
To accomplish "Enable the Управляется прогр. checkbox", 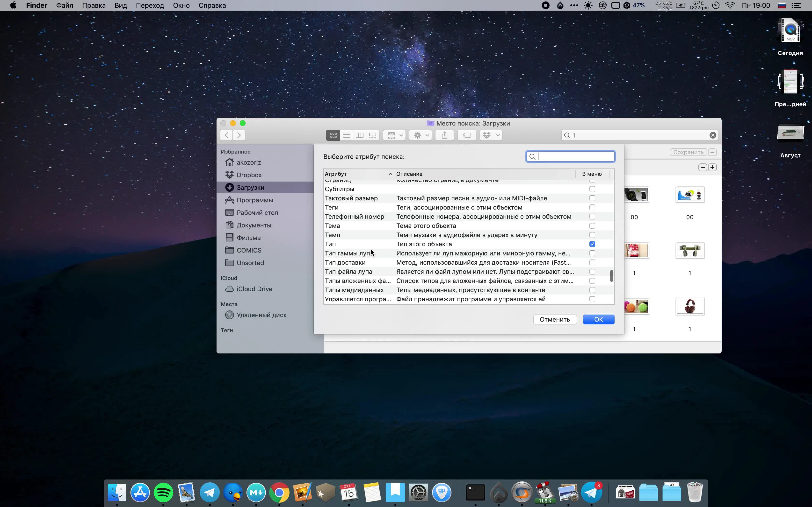I will tap(592, 299).
